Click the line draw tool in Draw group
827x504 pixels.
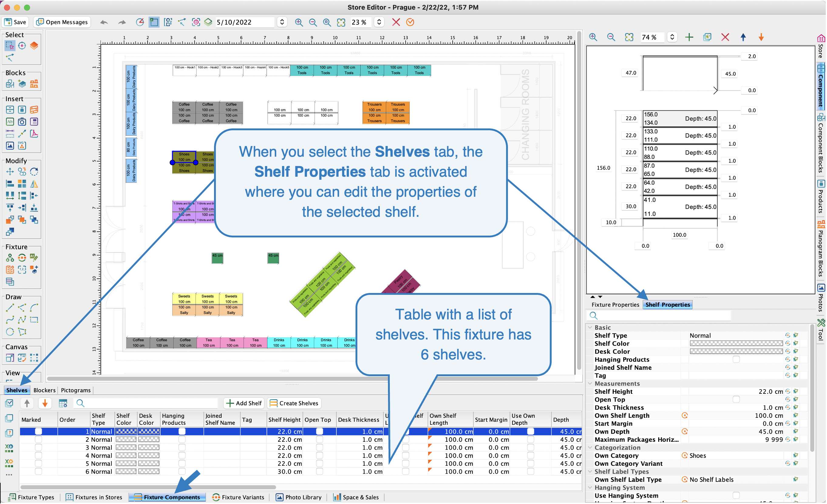10,308
